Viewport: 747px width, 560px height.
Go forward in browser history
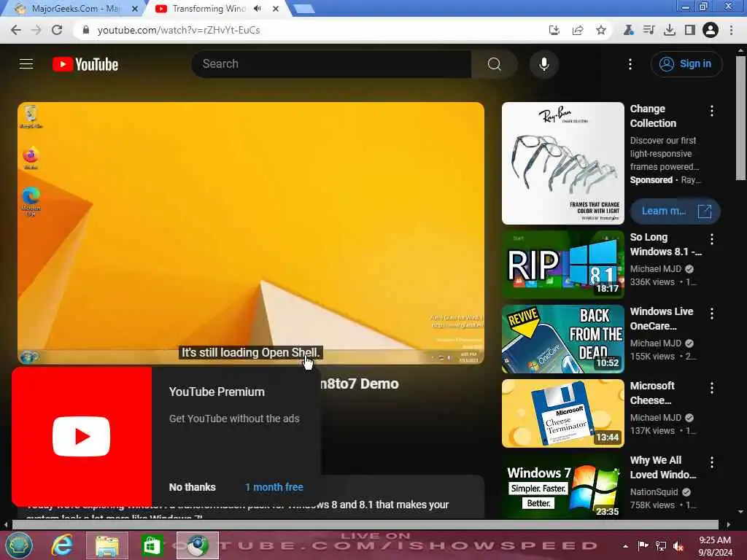[36, 30]
